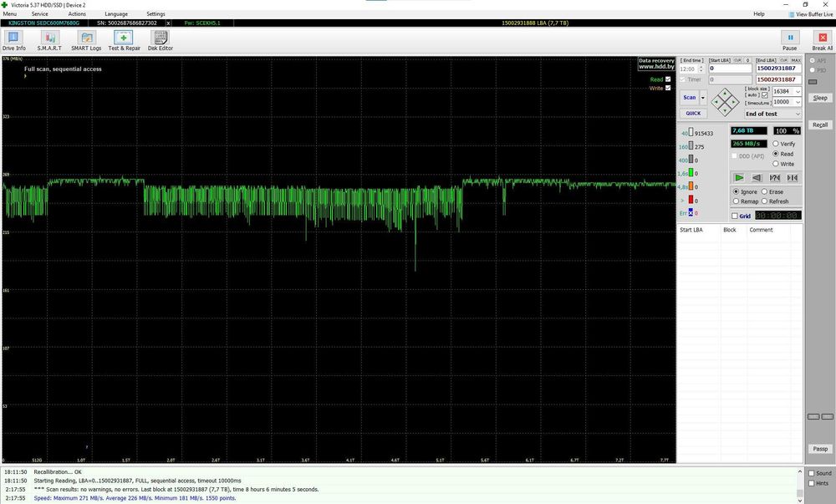Open the Settings menu
The image size is (836, 504).
click(155, 14)
